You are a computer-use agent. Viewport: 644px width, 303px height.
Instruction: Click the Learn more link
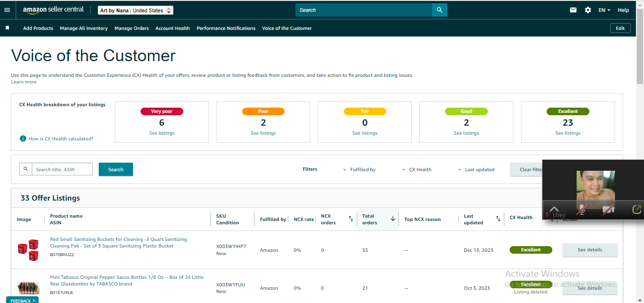pyautogui.click(x=24, y=82)
